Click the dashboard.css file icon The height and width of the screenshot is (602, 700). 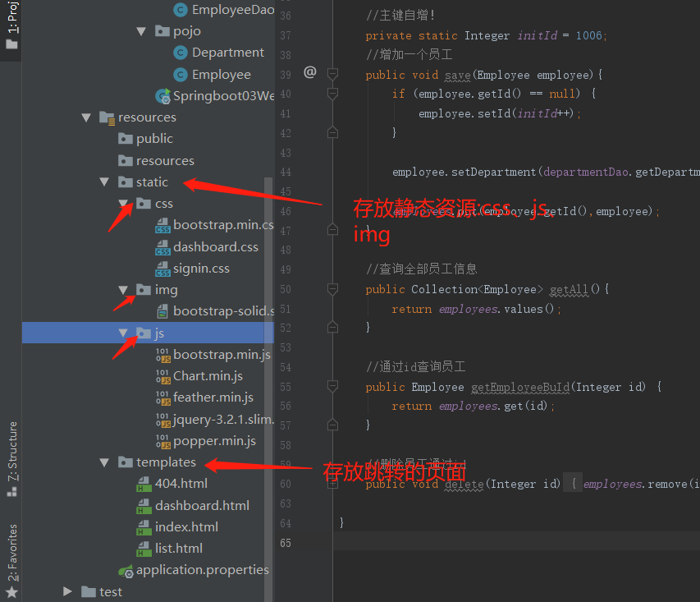pos(162,247)
